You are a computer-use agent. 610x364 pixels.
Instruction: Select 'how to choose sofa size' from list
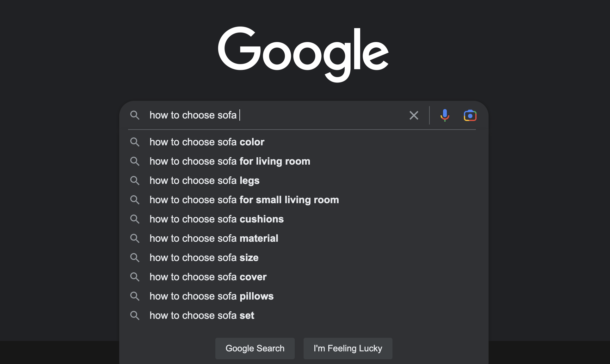(204, 258)
